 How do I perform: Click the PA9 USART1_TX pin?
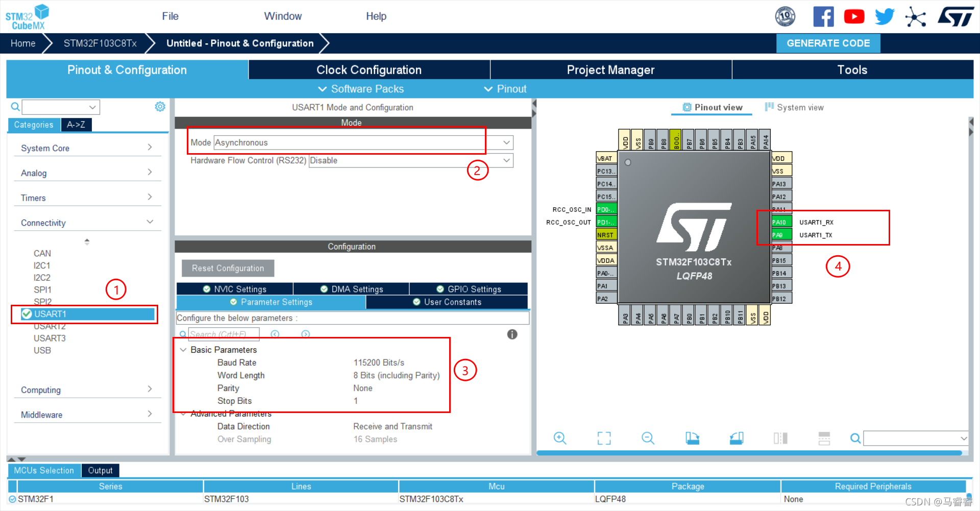781,235
